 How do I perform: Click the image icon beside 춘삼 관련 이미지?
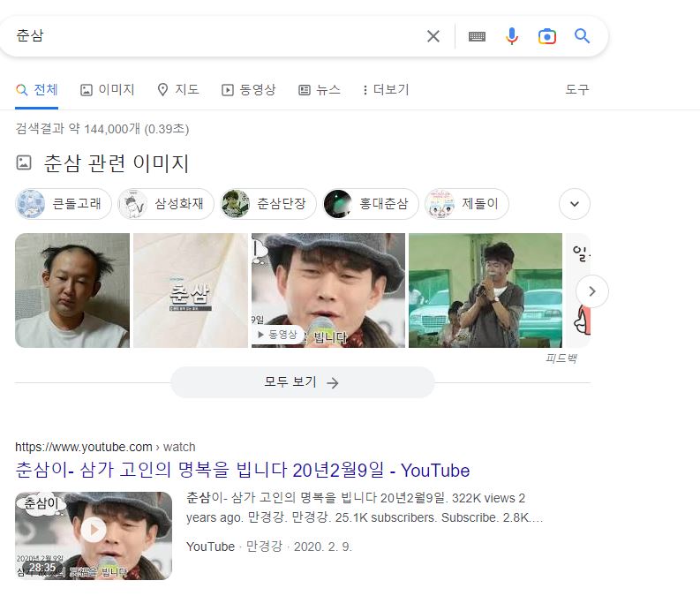pos(24,162)
